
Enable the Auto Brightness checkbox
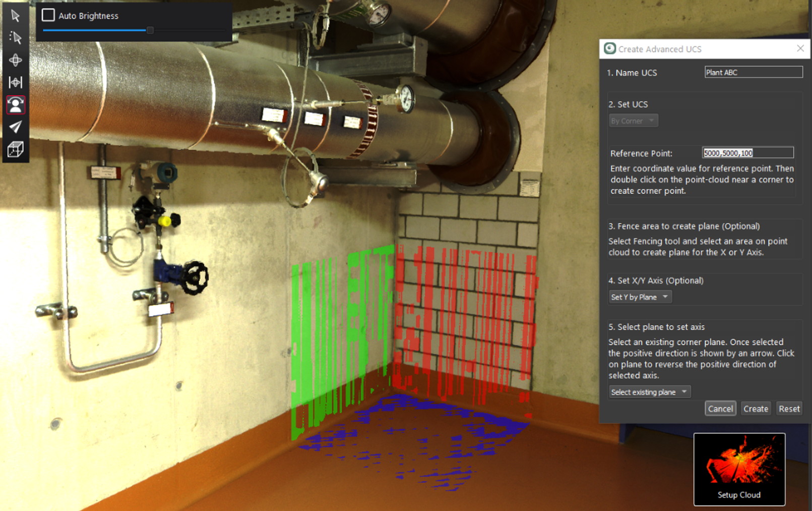coord(48,15)
